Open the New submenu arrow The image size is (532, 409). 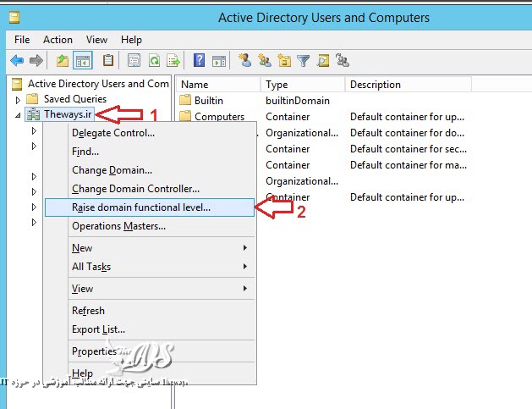(245, 248)
